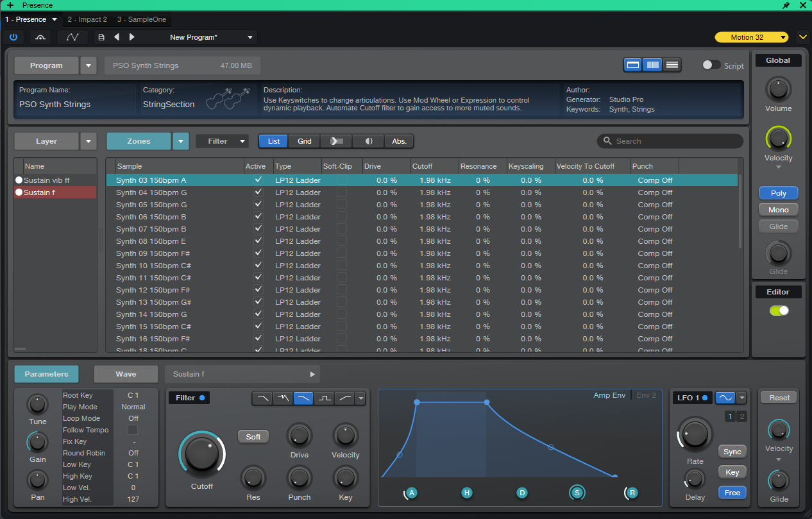Select the second filter shape with zigzag
This screenshot has height=519, width=812.
[283, 398]
